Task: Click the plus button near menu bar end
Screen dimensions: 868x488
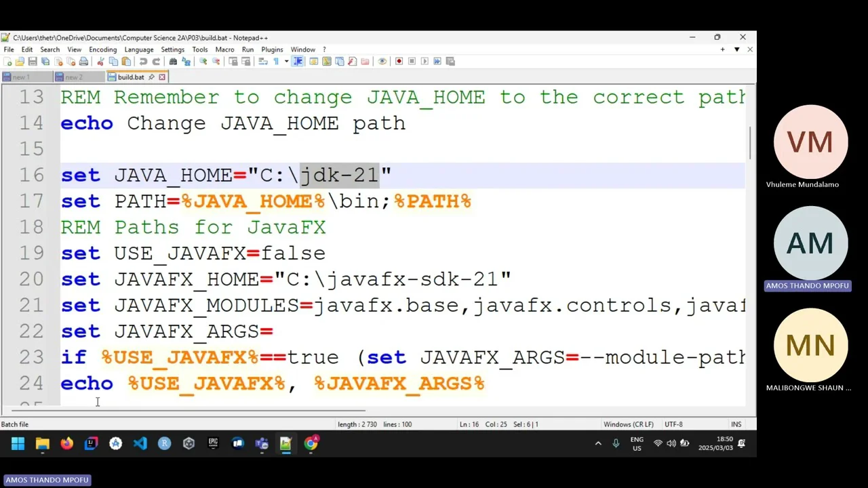Action: click(722, 49)
